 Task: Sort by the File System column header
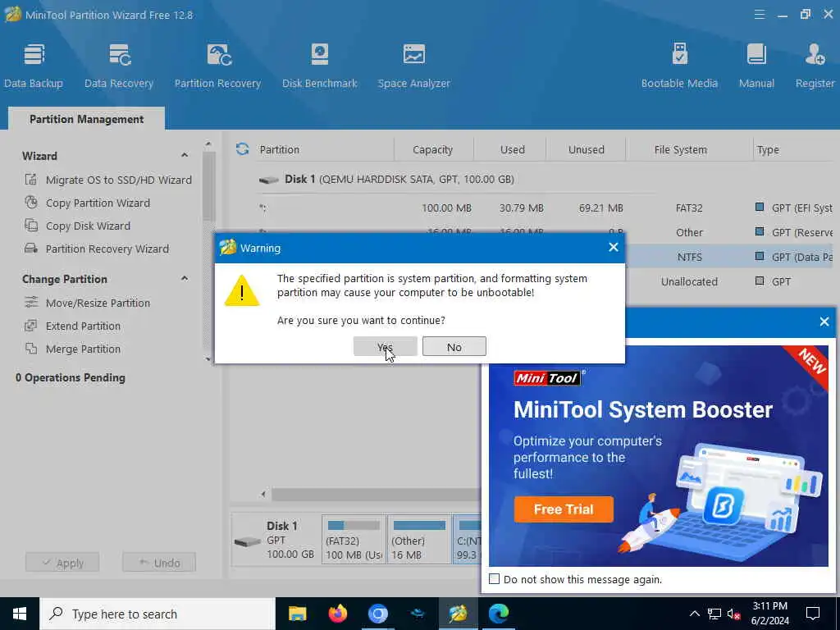coord(680,149)
